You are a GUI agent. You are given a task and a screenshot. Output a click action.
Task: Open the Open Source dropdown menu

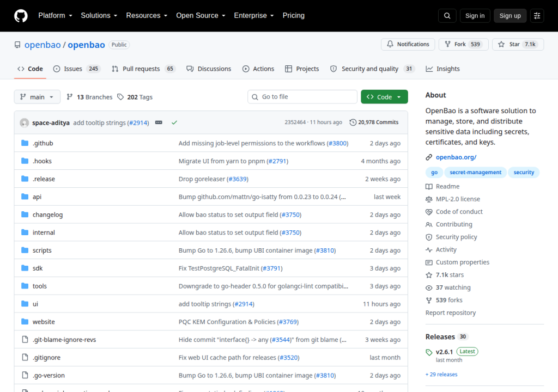point(201,16)
